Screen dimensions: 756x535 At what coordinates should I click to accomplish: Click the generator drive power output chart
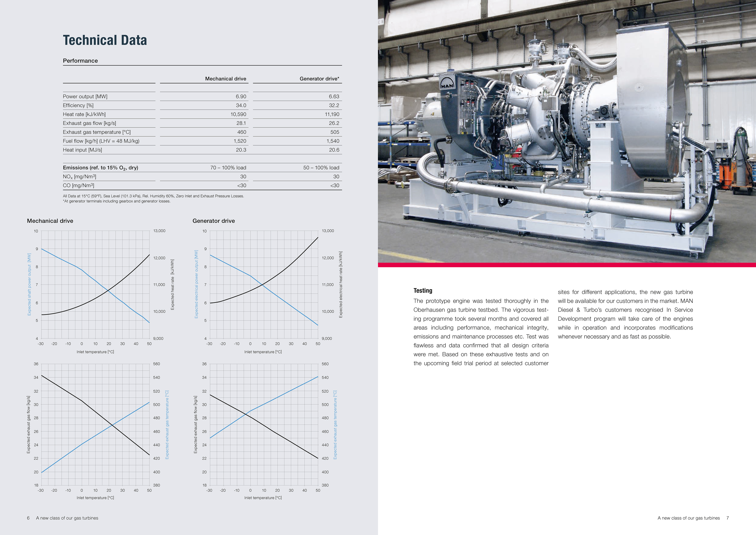[264, 285]
